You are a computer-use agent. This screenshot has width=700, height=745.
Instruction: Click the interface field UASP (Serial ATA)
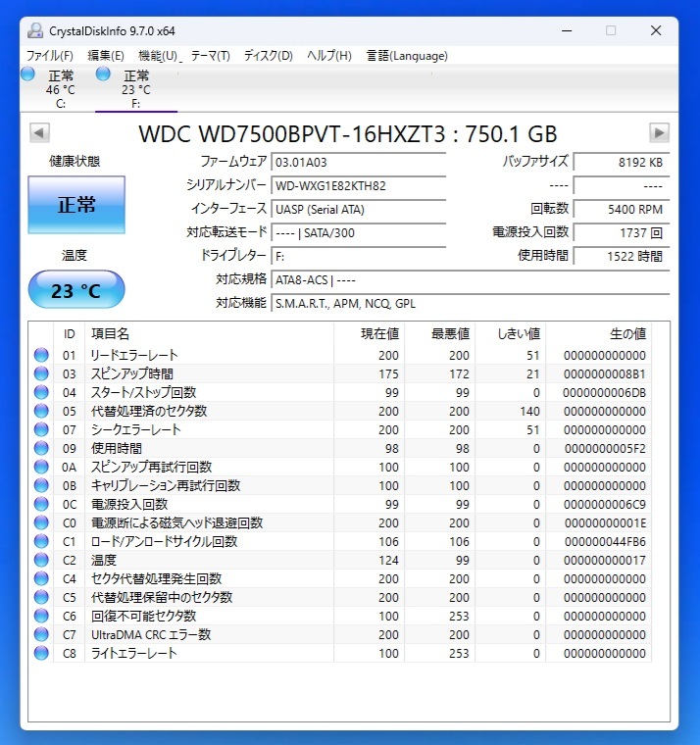pos(358,209)
